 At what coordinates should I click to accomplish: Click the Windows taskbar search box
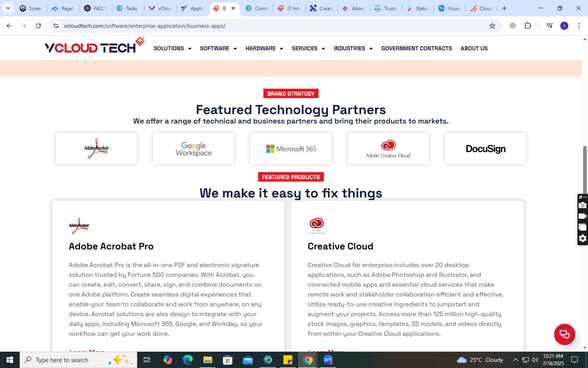(x=78, y=360)
